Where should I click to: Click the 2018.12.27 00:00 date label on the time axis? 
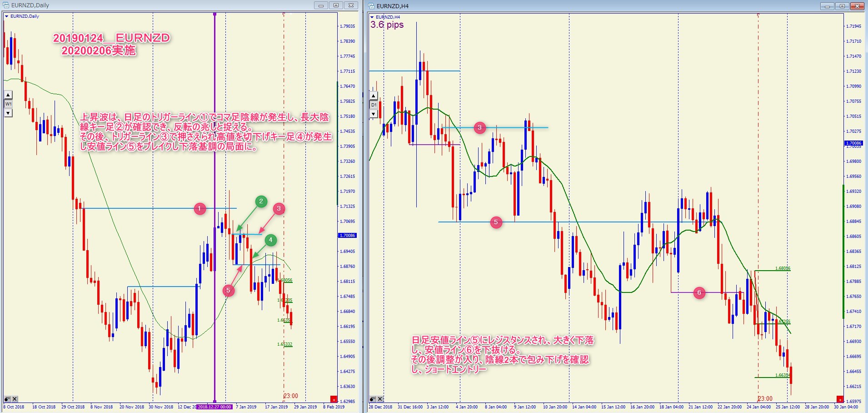tap(215, 407)
